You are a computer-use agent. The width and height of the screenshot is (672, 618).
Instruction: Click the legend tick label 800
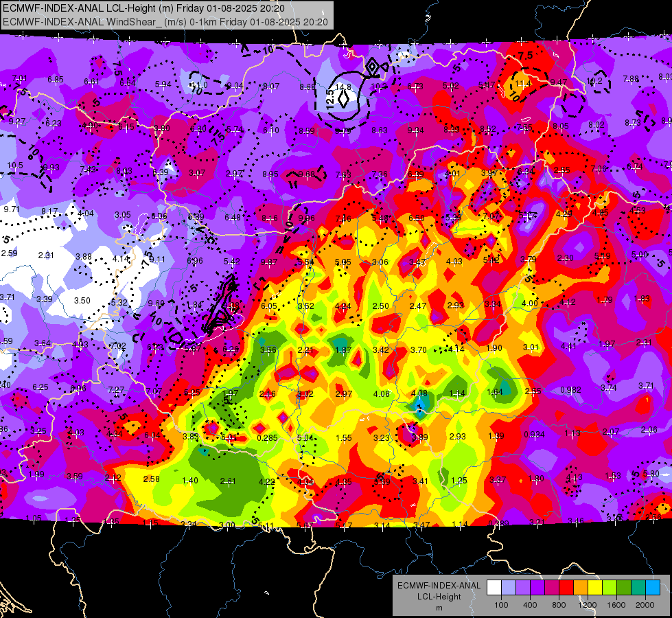pyautogui.click(x=559, y=605)
